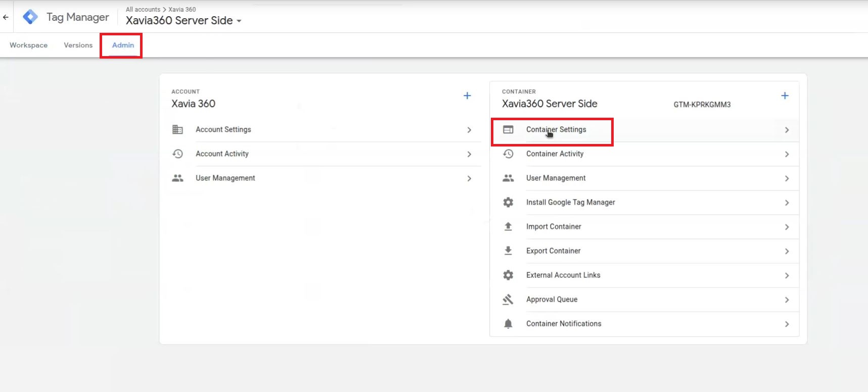Expand account User Management with its chevron
This screenshot has height=392, width=868.
469,178
